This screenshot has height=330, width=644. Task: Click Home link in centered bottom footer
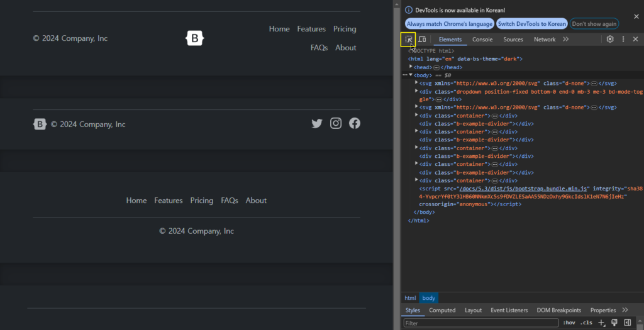[x=136, y=201]
